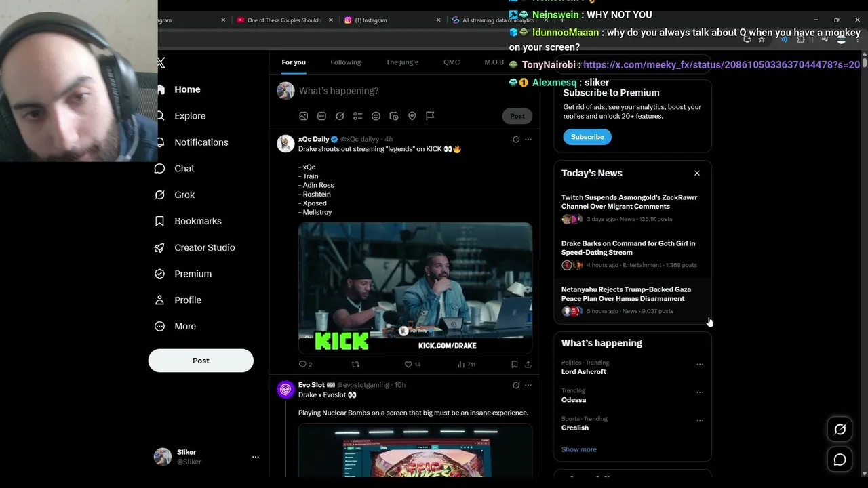Share the xQc Daily post
868x488 pixels.
528,365
